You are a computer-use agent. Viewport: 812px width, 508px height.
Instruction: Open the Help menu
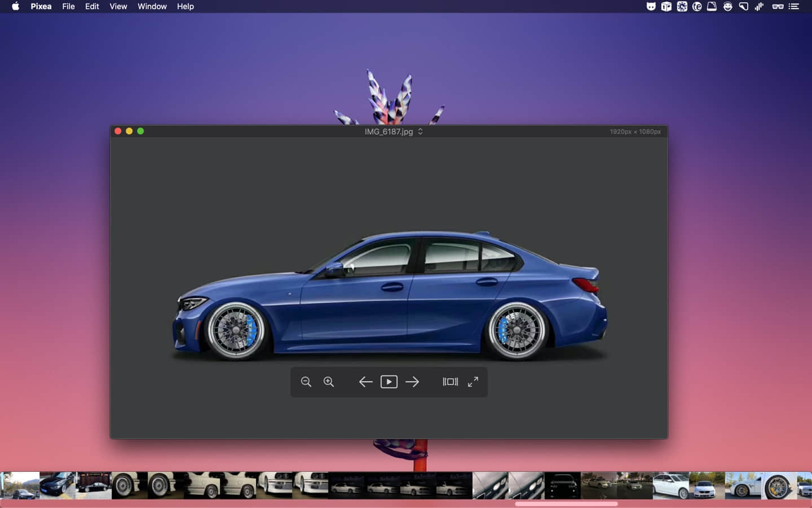[x=186, y=6]
